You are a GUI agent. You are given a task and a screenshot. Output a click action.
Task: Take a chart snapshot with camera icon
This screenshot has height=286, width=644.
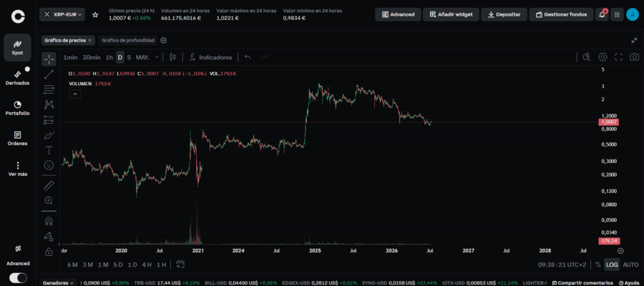click(x=635, y=57)
